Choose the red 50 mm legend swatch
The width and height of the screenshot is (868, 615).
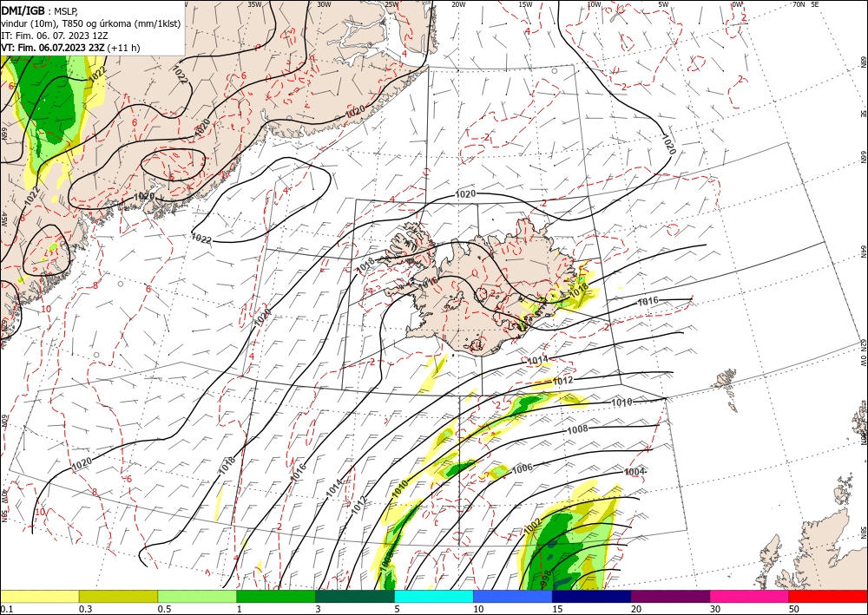tap(828, 596)
